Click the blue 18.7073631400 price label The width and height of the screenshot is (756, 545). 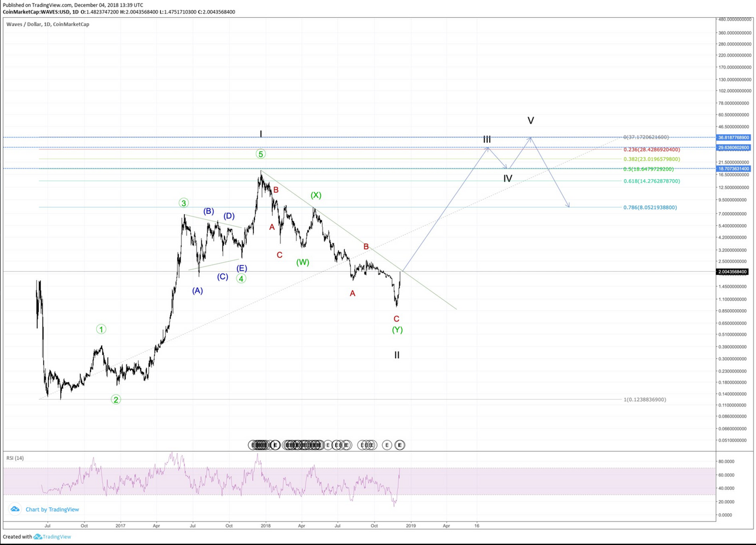pos(734,168)
